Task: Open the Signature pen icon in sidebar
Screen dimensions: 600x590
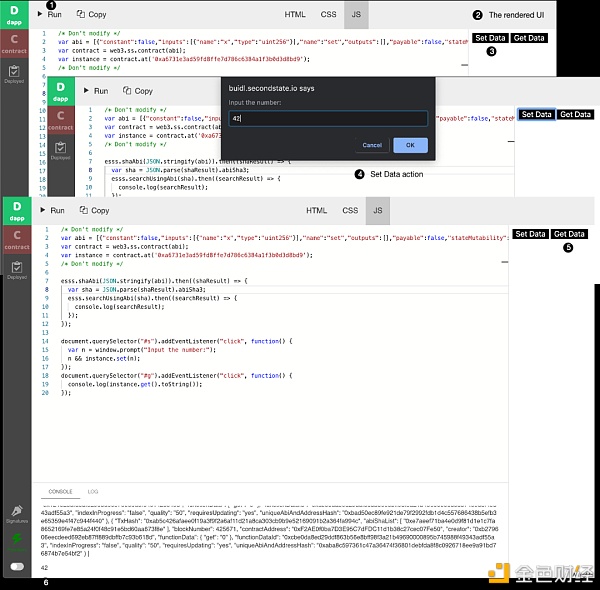Action: (17, 513)
